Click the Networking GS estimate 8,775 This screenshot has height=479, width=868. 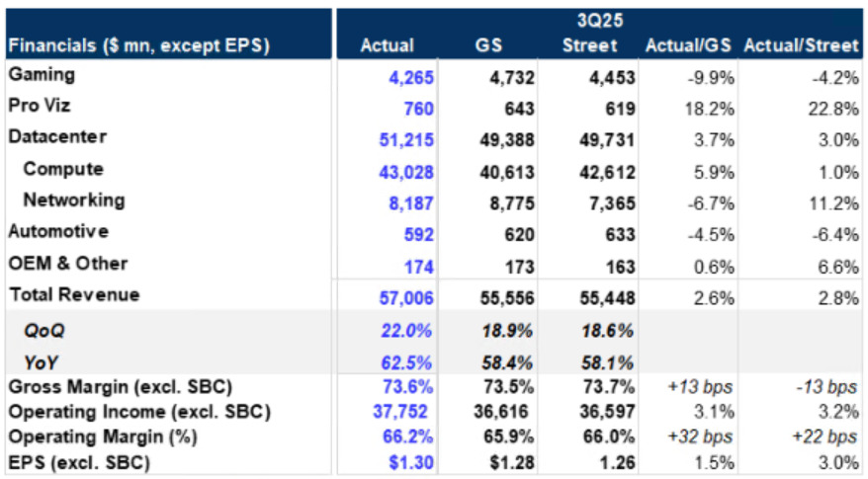pyautogui.click(x=511, y=202)
